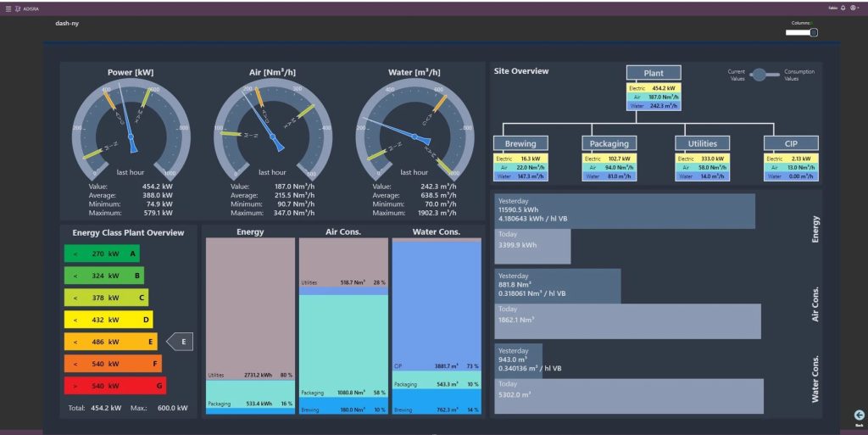Open the user account menu icon
This screenshot has height=435, width=868.
click(853, 8)
